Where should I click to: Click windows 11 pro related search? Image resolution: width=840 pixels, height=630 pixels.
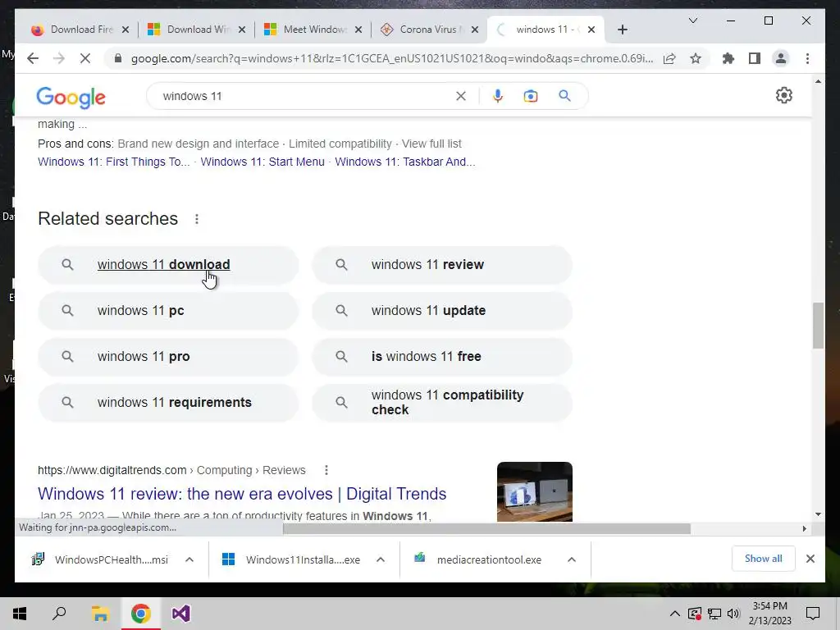(x=168, y=357)
